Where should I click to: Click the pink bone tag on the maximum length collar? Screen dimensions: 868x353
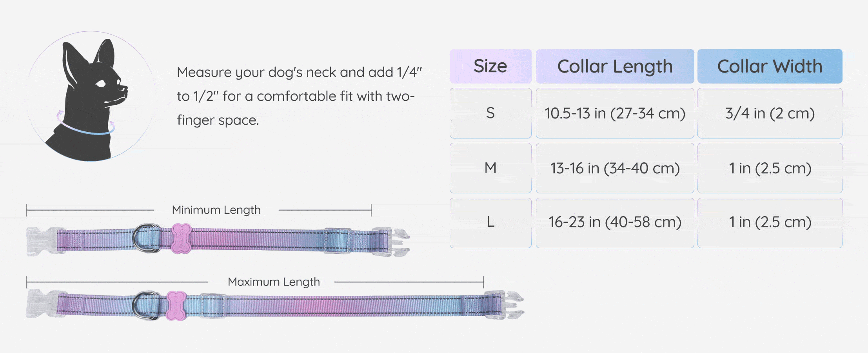[x=176, y=306]
